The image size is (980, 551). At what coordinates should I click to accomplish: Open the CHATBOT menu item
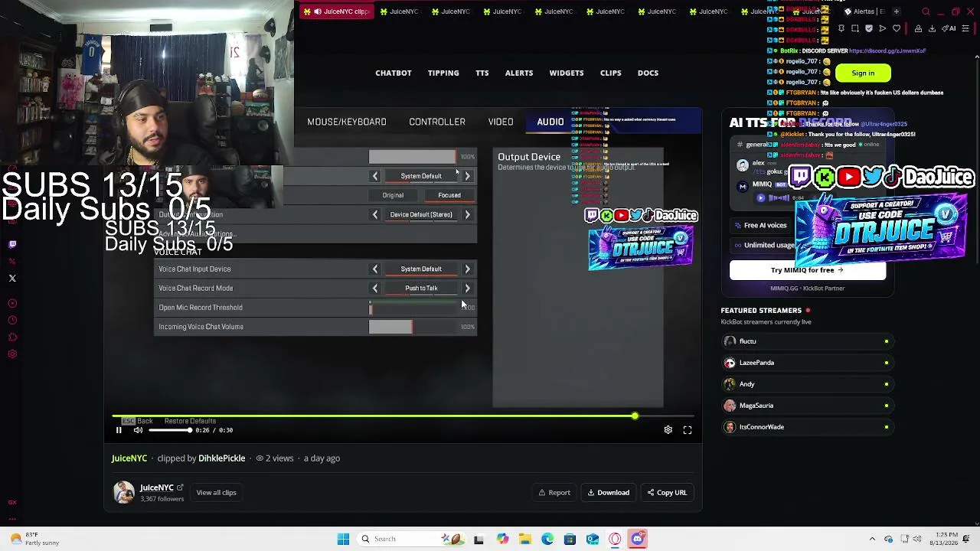[394, 73]
